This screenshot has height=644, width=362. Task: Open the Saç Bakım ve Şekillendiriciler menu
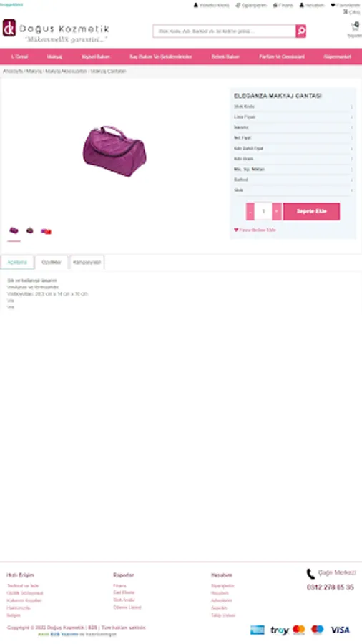[160, 57]
